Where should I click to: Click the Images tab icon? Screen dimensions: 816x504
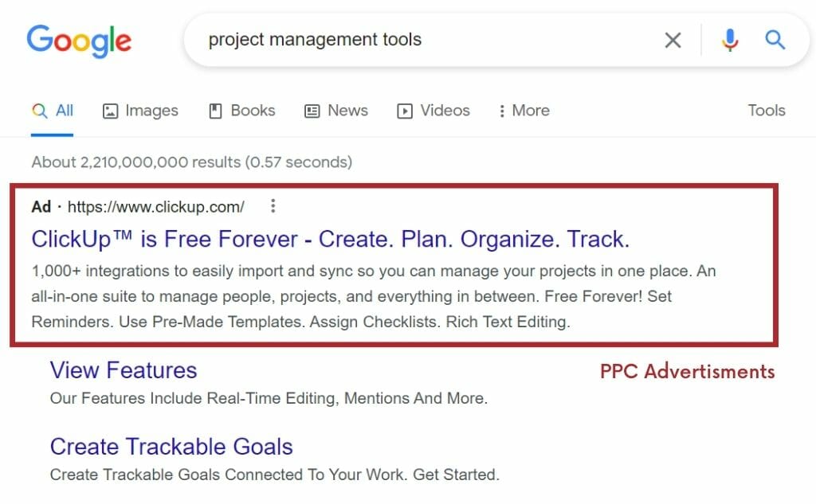pyautogui.click(x=111, y=111)
